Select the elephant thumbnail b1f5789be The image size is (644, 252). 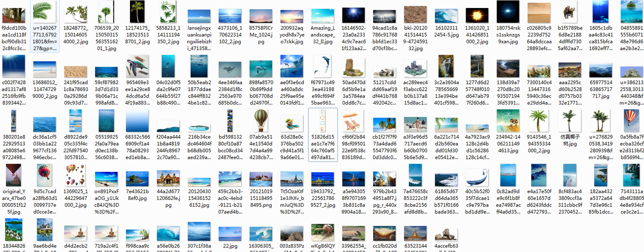click(570, 12)
